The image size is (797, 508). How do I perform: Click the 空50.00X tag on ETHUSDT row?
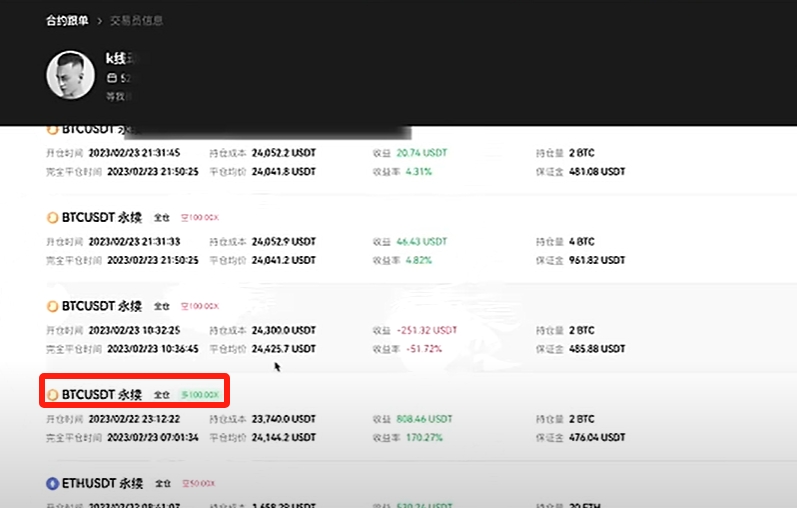(199, 483)
